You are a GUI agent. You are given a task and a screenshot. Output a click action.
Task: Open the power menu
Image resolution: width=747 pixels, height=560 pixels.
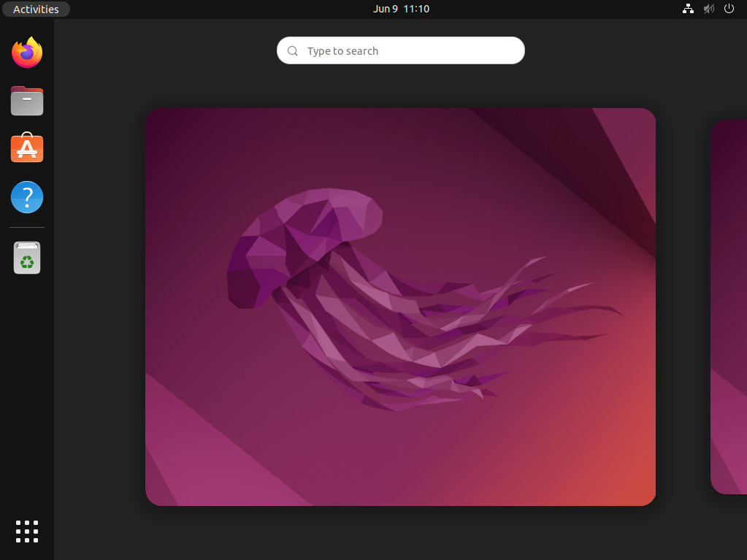[728, 9]
